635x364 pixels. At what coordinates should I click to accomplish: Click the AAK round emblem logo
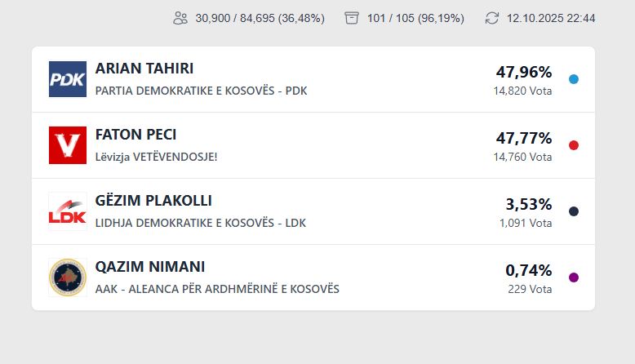click(x=68, y=277)
